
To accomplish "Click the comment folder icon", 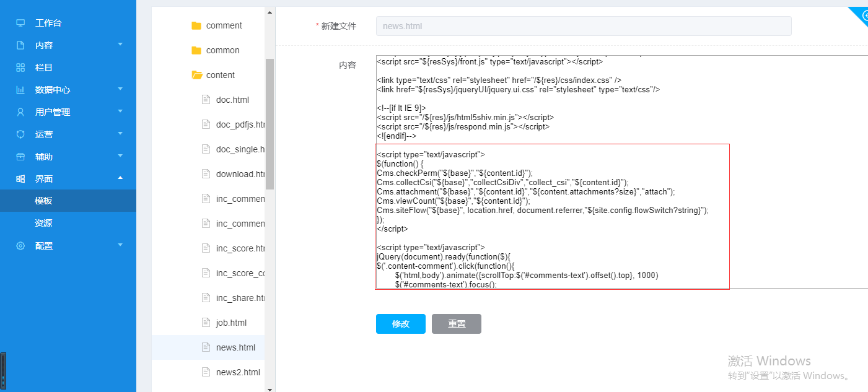I will click(197, 25).
